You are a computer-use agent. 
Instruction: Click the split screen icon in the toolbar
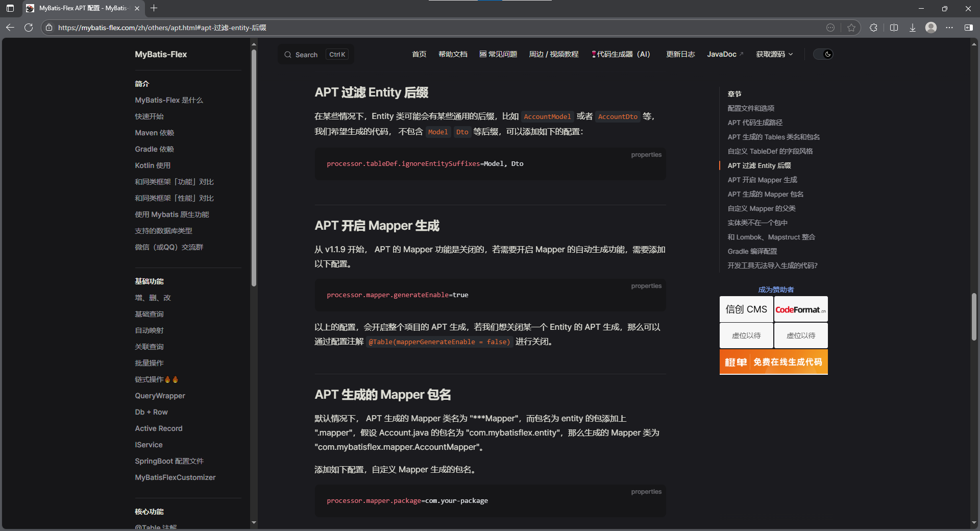coord(894,28)
